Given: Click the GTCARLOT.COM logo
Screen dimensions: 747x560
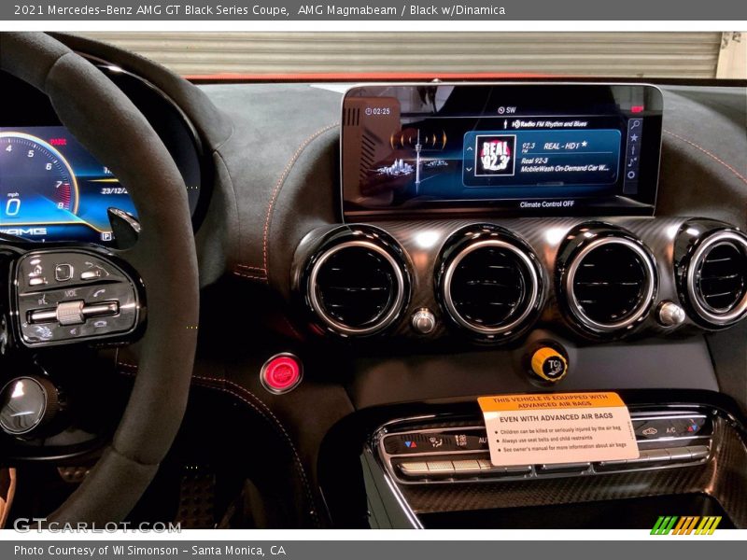Looking at the screenshot, I should (x=97, y=525).
